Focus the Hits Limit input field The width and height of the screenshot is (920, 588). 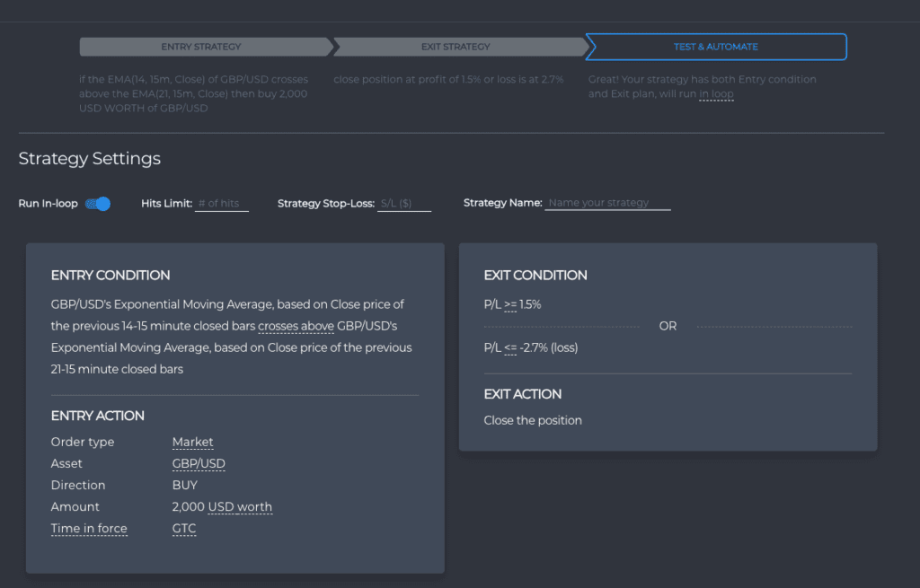222,204
